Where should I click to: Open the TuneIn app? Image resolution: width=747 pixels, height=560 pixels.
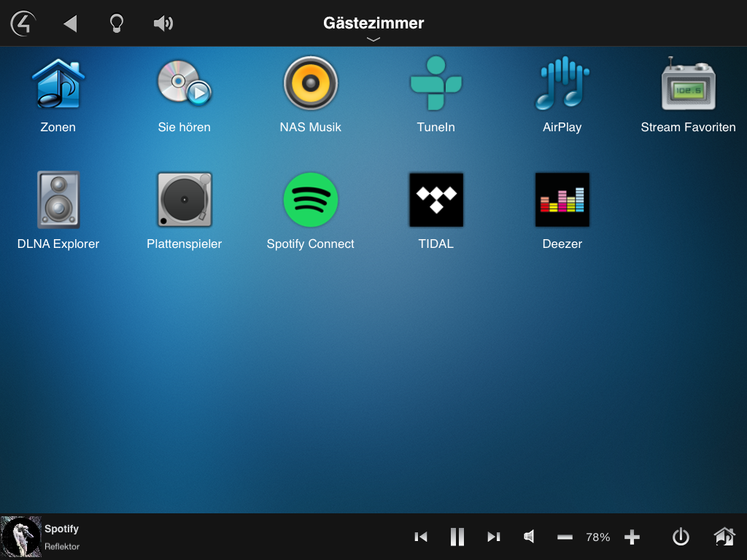[436, 83]
